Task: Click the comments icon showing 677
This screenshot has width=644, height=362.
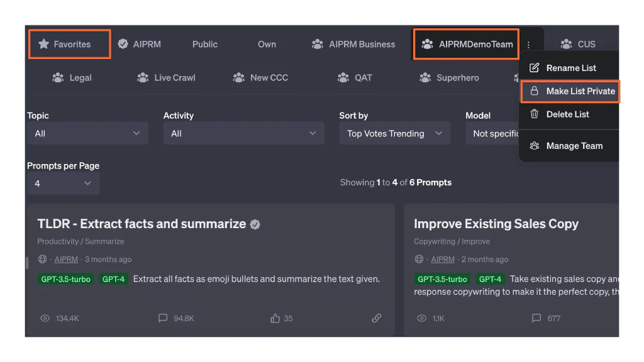Action: pos(536,318)
